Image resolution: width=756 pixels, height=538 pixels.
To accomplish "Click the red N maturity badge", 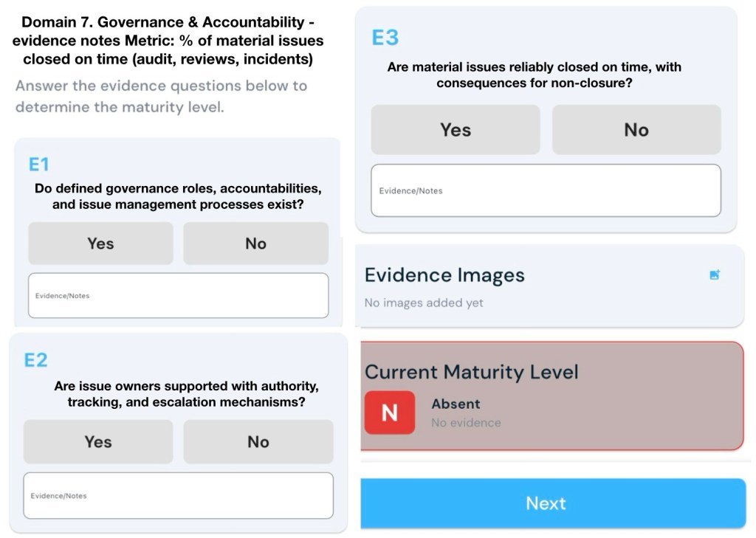I will tap(389, 413).
